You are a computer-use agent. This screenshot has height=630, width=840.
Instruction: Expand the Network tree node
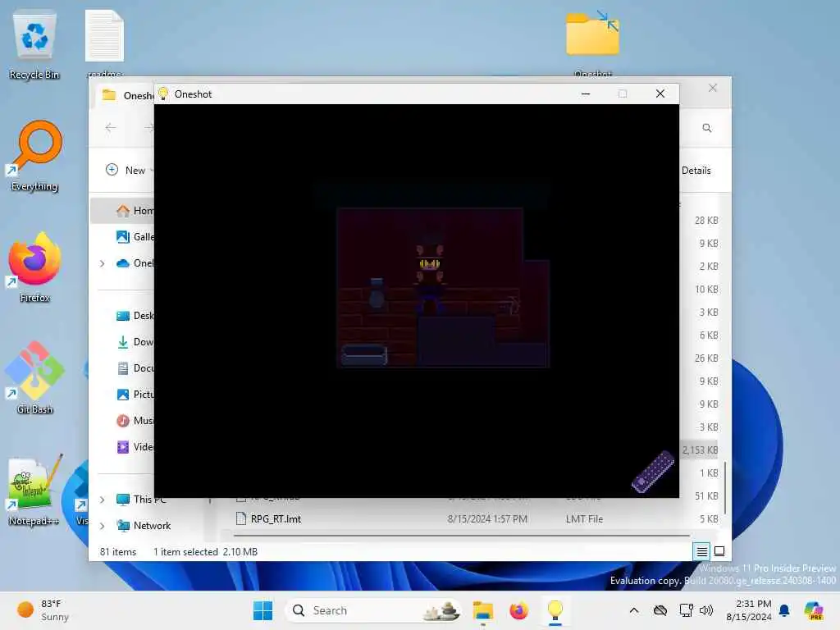103,526
